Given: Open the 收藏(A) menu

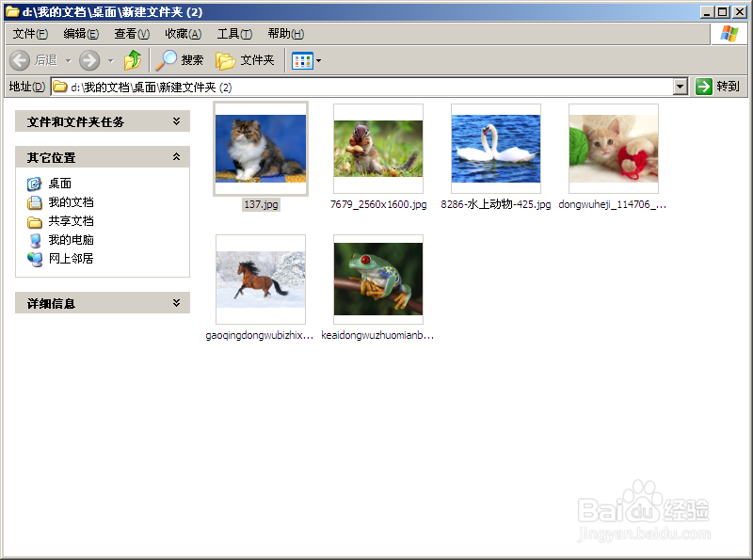Looking at the screenshot, I should [183, 34].
